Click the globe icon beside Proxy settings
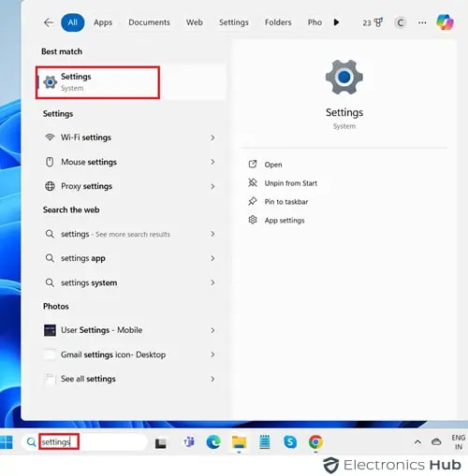468x476 pixels. pos(50,186)
